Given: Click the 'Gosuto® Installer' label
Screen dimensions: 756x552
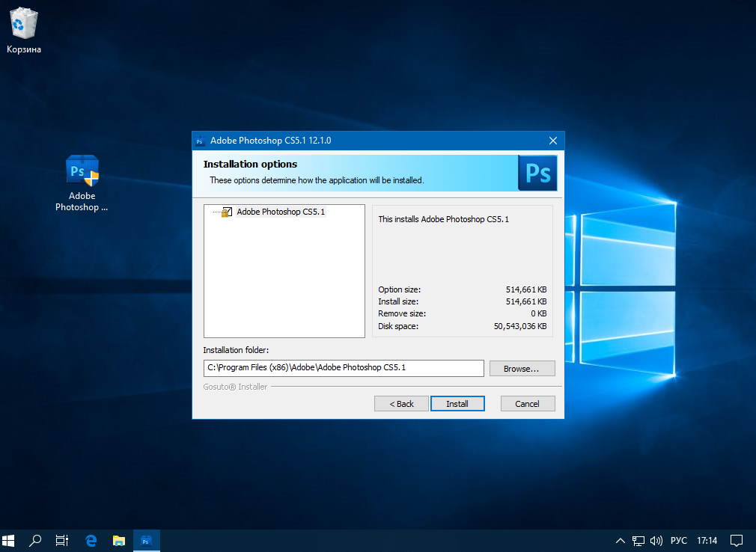Looking at the screenshot, I should click(x=235, y=387).
